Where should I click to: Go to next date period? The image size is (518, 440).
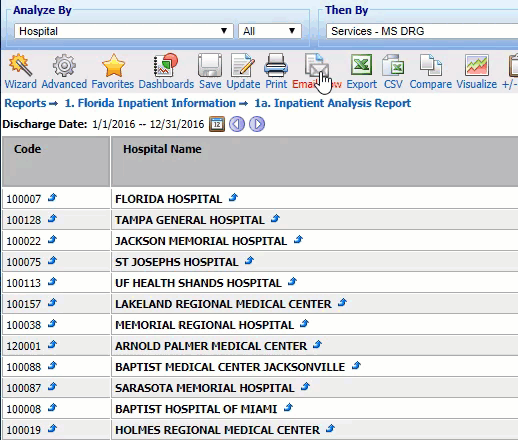257,124
